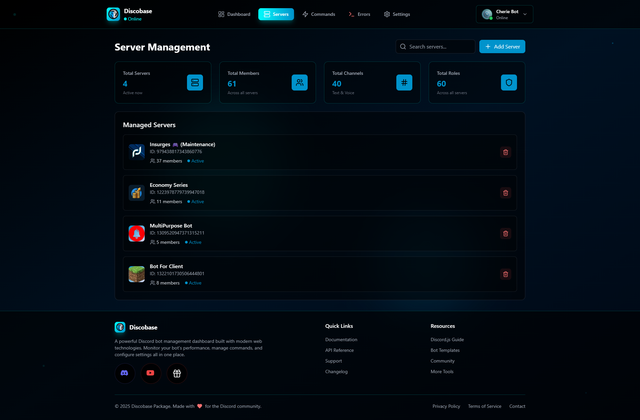Viewport: 640px width, 420px height.
Task: Click the Economy Series server avatar
Action: coord(137,193)
